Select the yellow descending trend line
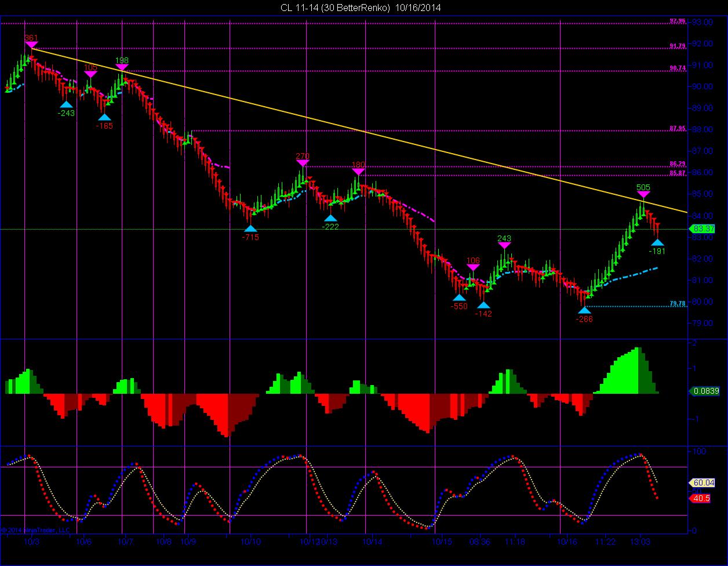This screenshot has height=566, width=728. (358, 129)
